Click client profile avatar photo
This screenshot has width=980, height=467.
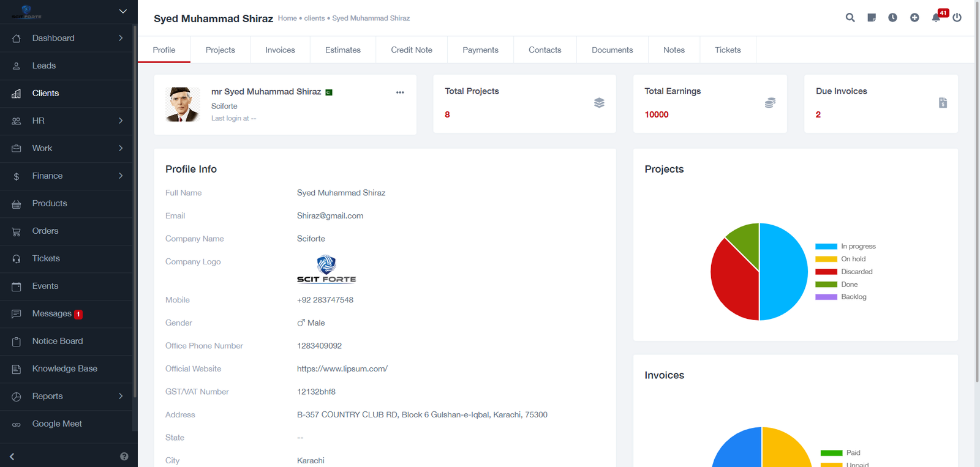coord(183,104)
